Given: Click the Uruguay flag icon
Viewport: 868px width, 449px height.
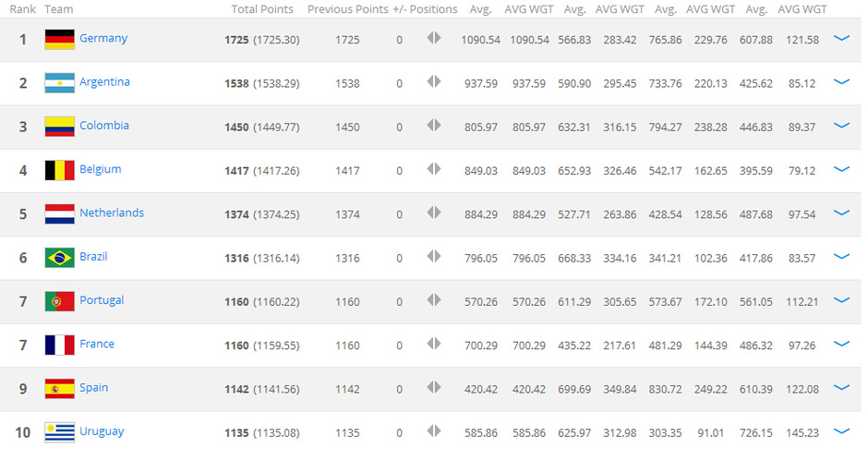Looking at the screenshot, I should pyautogui.click(x=59, y=431).
